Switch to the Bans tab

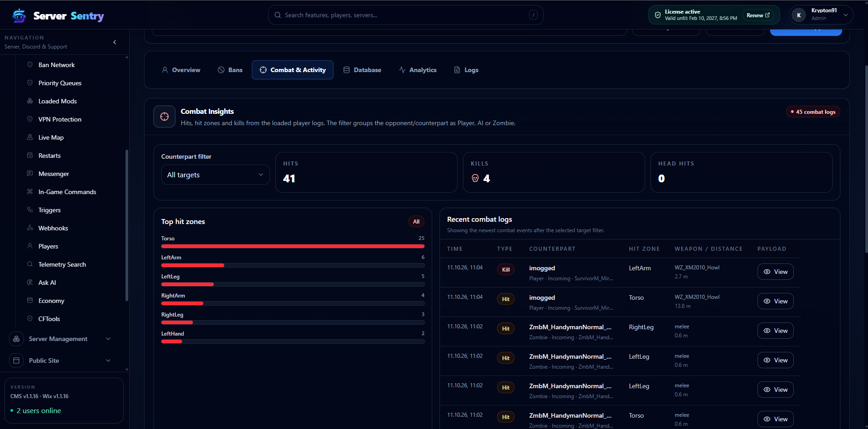(230, 70)
